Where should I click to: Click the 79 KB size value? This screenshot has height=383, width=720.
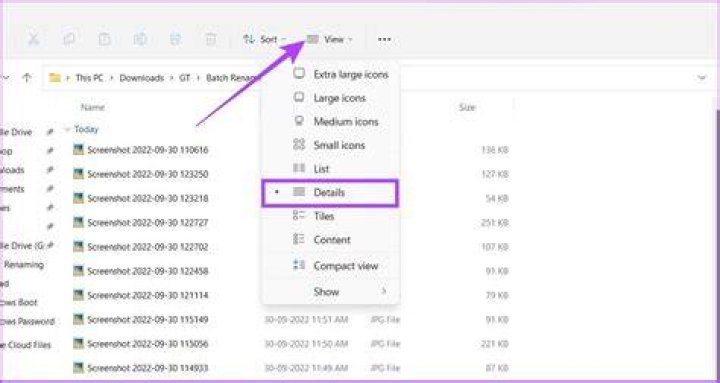tap(497, 295)
